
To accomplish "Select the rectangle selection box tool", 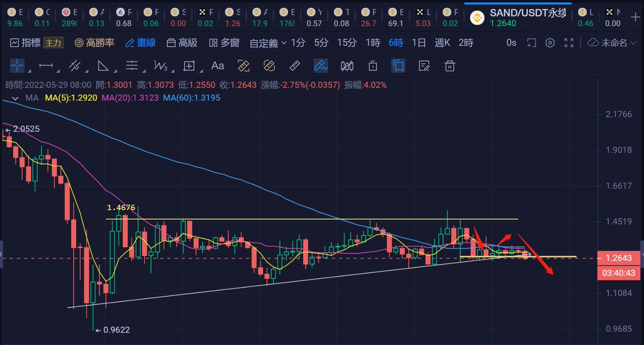I will tap(189, 65).
